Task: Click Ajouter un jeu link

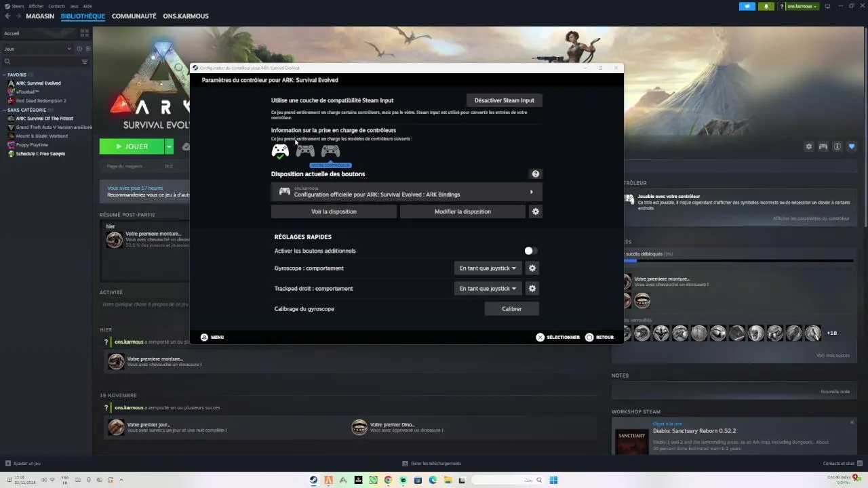Action: pyautogui.click(x=23, y=464)
